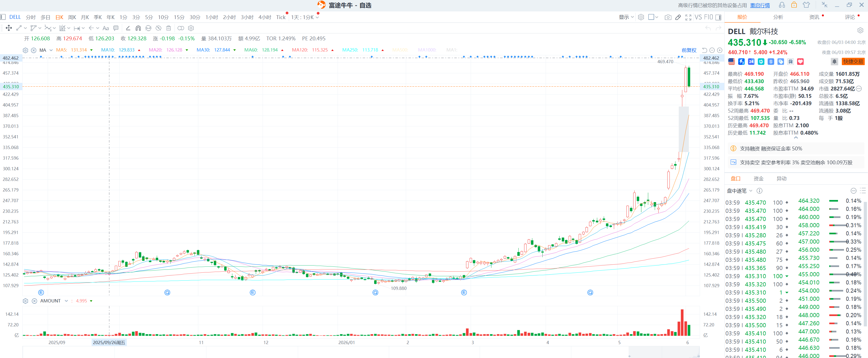Click the Q earnings marker near 2025/11
The width and height of the screenshot is (868, 358).
167,292
